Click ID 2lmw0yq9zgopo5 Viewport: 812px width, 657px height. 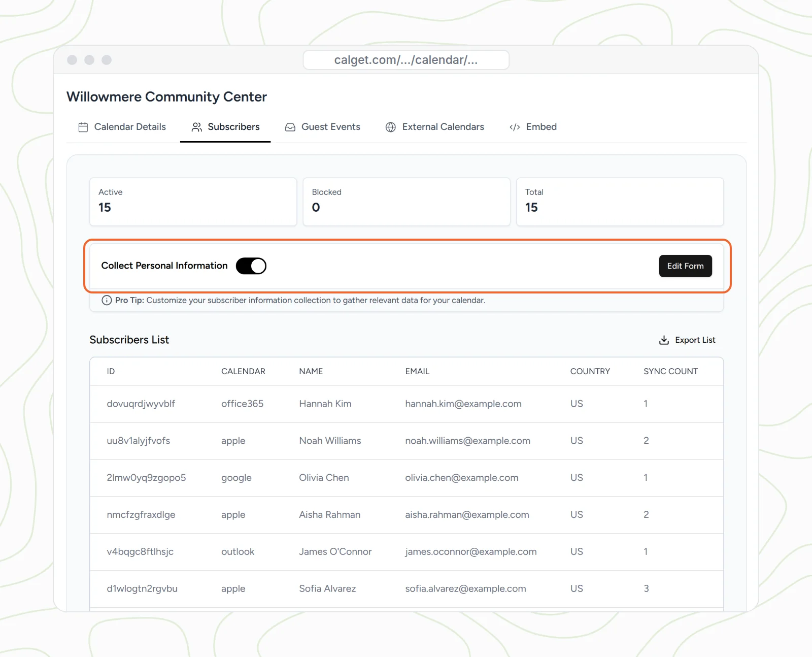pos(146,478)
